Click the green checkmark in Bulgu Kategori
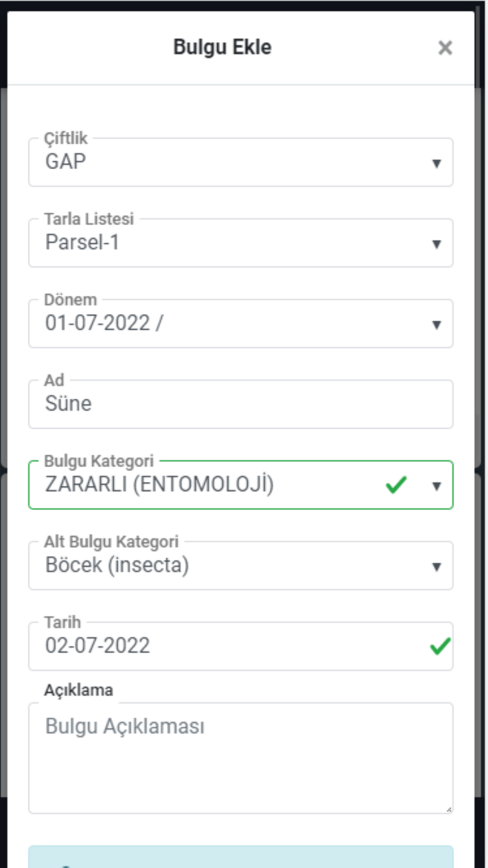 (396, 485)
